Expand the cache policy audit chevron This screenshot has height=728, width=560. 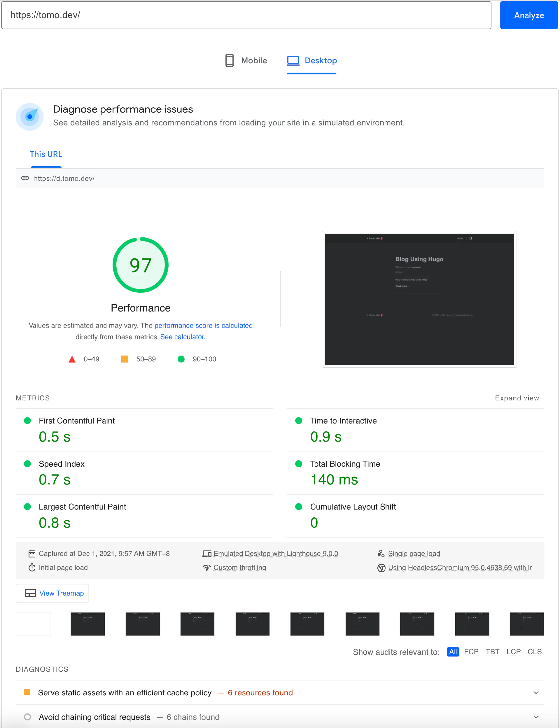(x=536, y=693)
